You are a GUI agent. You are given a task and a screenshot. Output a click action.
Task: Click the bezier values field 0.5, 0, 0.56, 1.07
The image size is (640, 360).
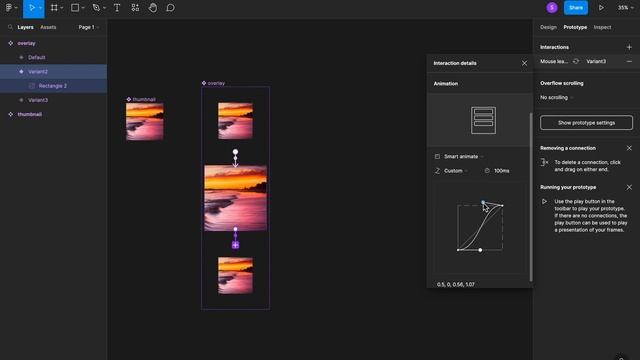pos(456,284)
